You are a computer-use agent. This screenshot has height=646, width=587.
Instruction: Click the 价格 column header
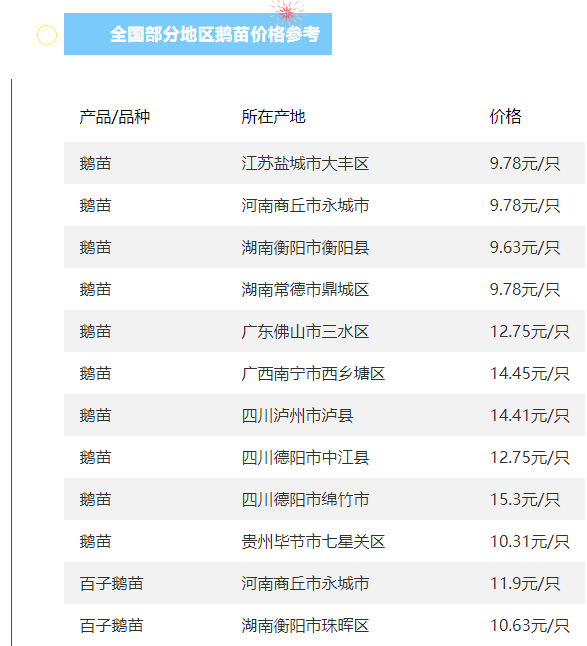pyautogui.click(x=505, y=117)
